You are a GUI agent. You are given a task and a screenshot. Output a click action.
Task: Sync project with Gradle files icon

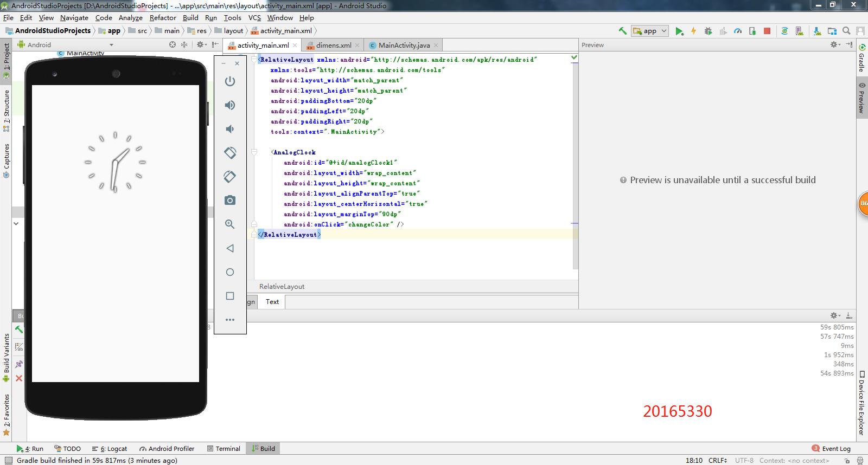[x=784, y=31]
